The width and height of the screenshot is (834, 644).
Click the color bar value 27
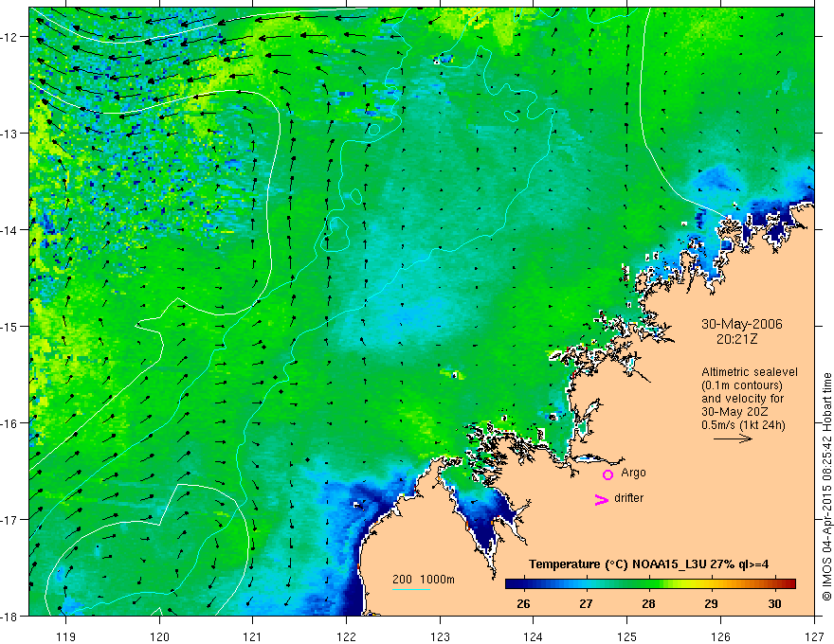click(586, 603)
